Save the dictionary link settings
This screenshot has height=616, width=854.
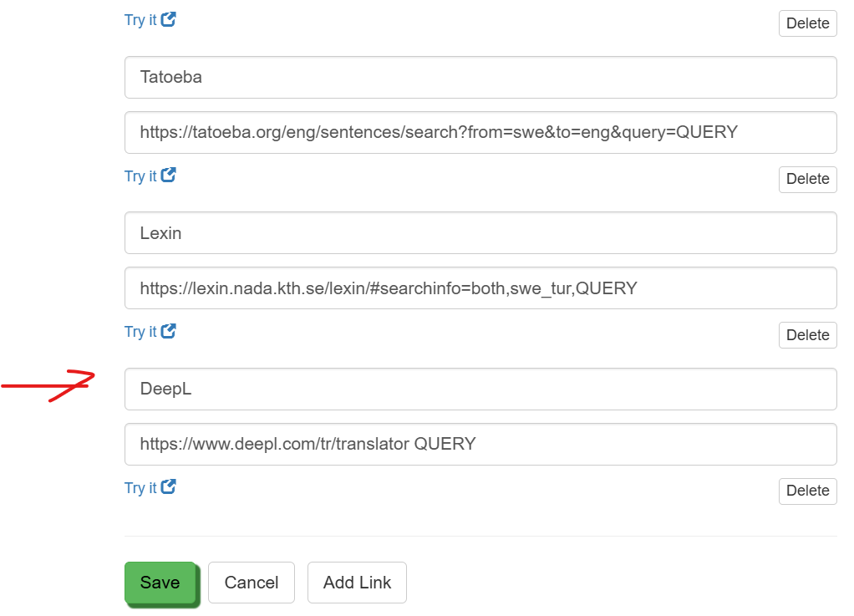click(x=160, y=583)
